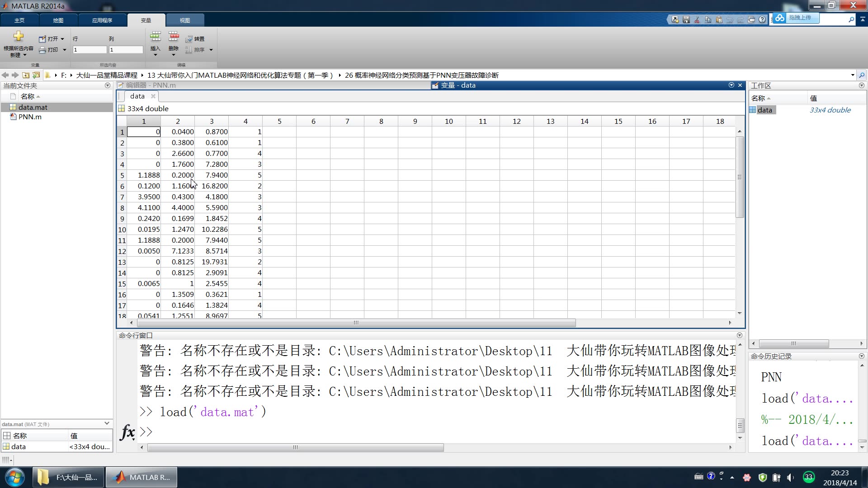This screenshot has width=868, height=488.
Task: Click the Paste clipboard icon
Action: (719, 19)
